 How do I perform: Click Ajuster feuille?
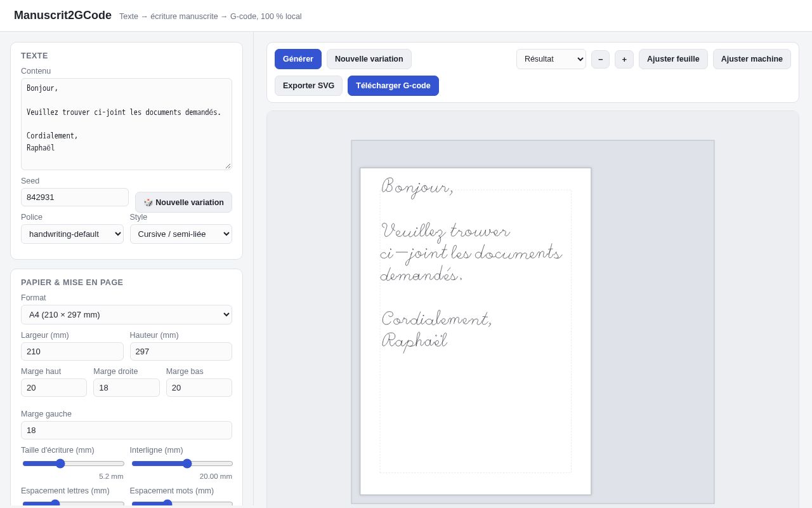click(673, 59)
